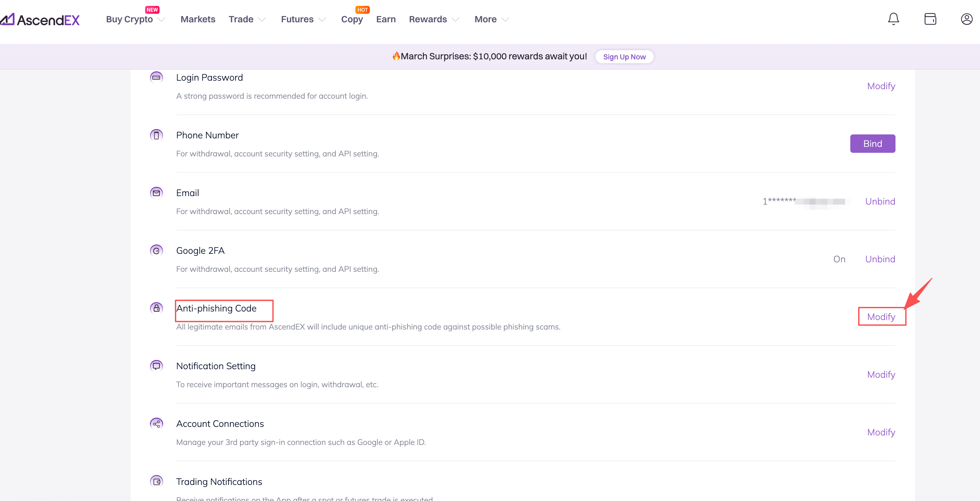
Task: Click the AscendEX logo
Action: click(40, 20)
